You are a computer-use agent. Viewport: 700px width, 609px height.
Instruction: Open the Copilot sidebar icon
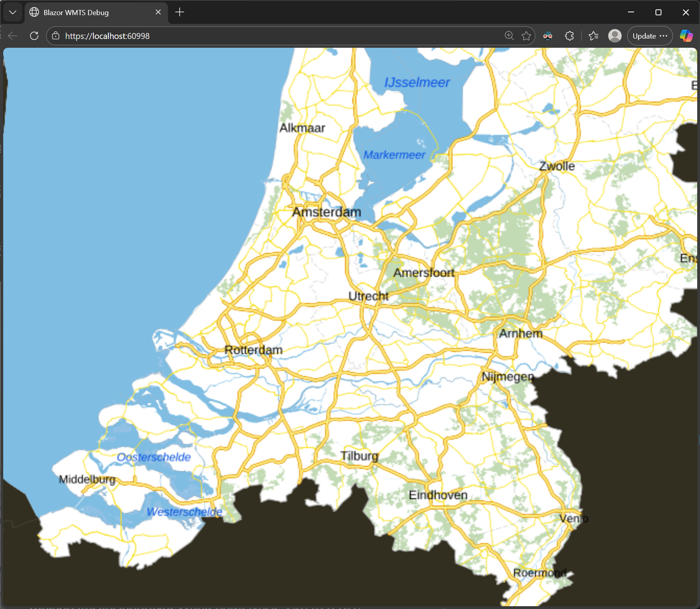click(686, 36)
